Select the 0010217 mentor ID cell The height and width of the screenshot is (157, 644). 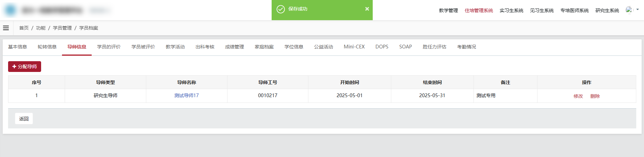coord(268,96)
